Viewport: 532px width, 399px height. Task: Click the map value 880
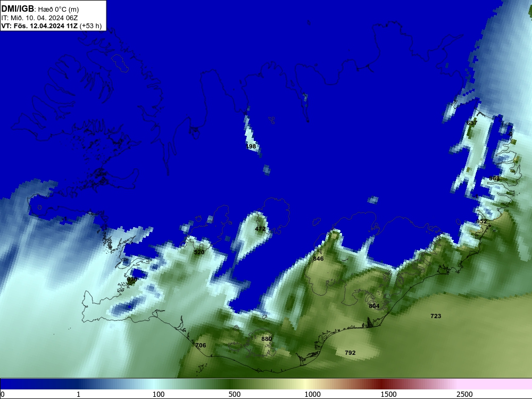click(x=267, y=339)
